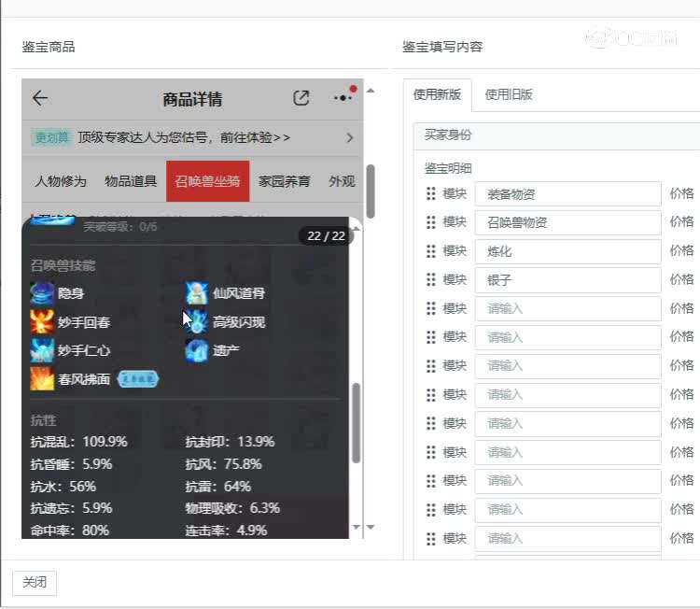The width and height of the screenshot is (700, 609).
Task: Click the 遗产 skill icon
Action: (x=196, y=350)
